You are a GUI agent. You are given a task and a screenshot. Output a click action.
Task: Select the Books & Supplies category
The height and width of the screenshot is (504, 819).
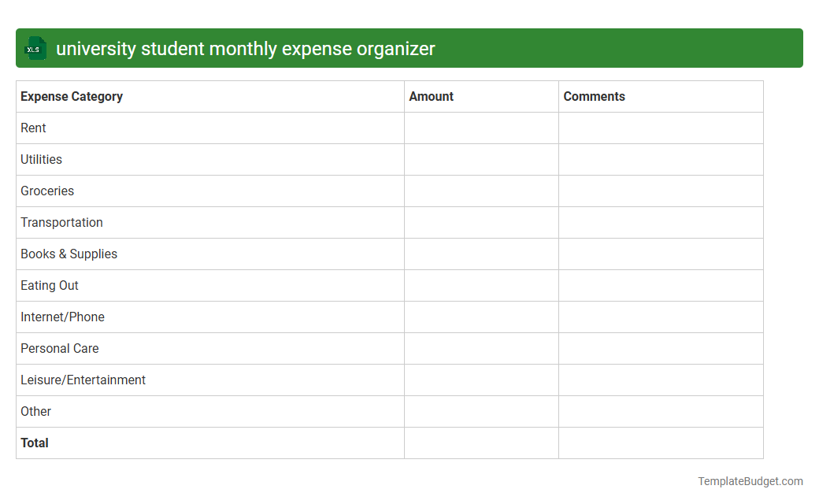69,254
